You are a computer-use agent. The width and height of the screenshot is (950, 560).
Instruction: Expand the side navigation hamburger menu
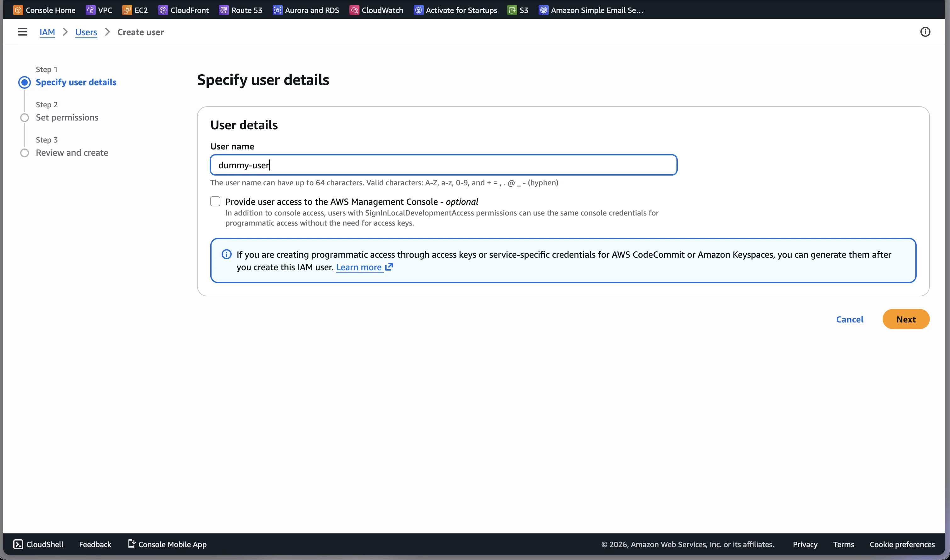pyautogui.click(x=22, y=32)
